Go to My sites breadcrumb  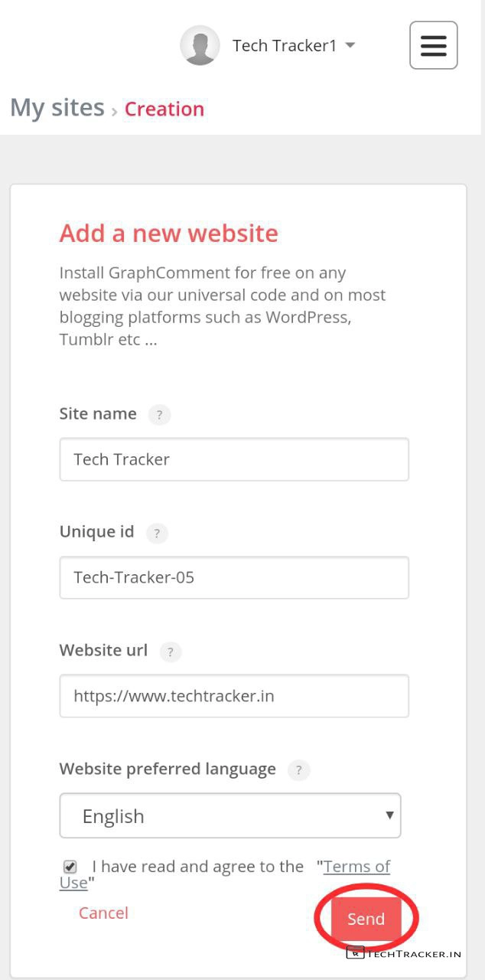pos(57,108)
